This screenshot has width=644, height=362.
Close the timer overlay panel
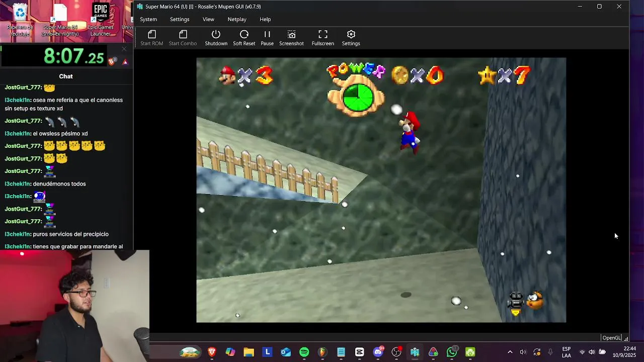(124, 49)
